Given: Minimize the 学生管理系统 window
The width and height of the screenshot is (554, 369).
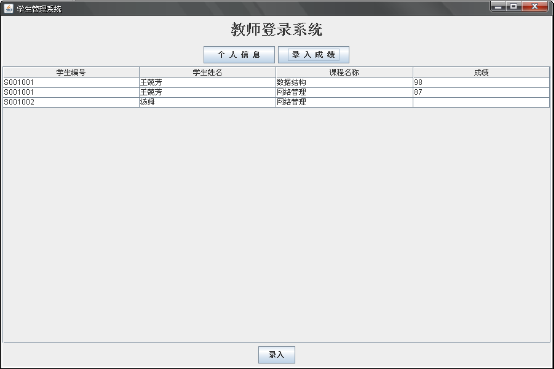Looking at the screenshot, I should [x=498, y=7].
